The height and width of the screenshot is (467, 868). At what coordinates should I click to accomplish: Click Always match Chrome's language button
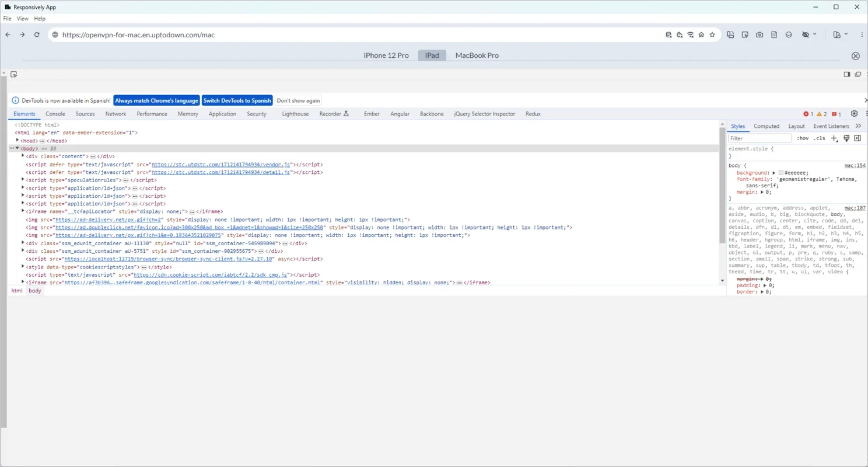[x=156, y=100]
